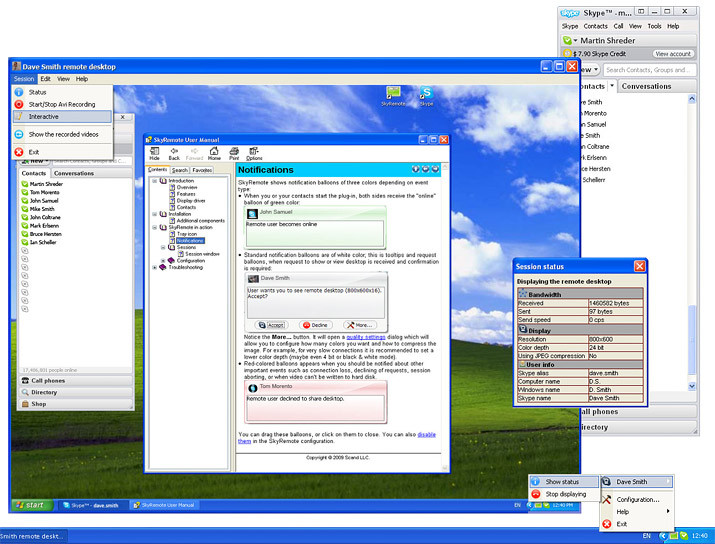This screenshot has width=715, height=544.
Task: Collapse the Introduction tree node
Action: [x=155, y=181]
